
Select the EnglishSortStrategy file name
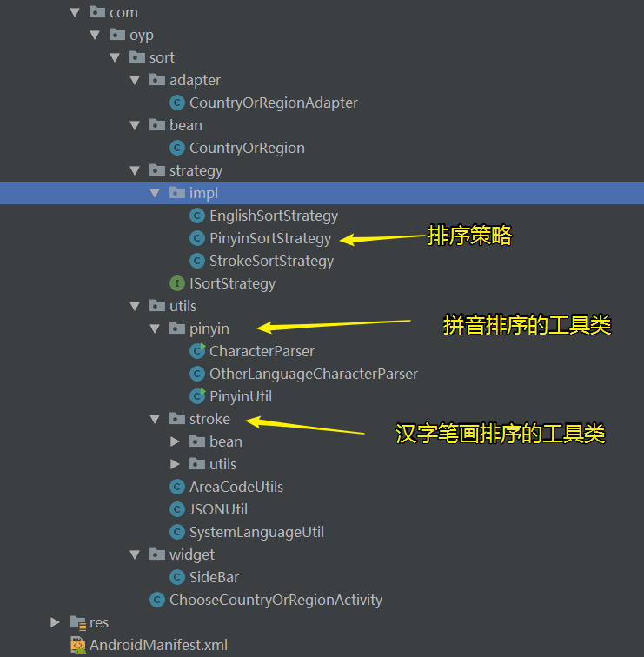(274, 216)
